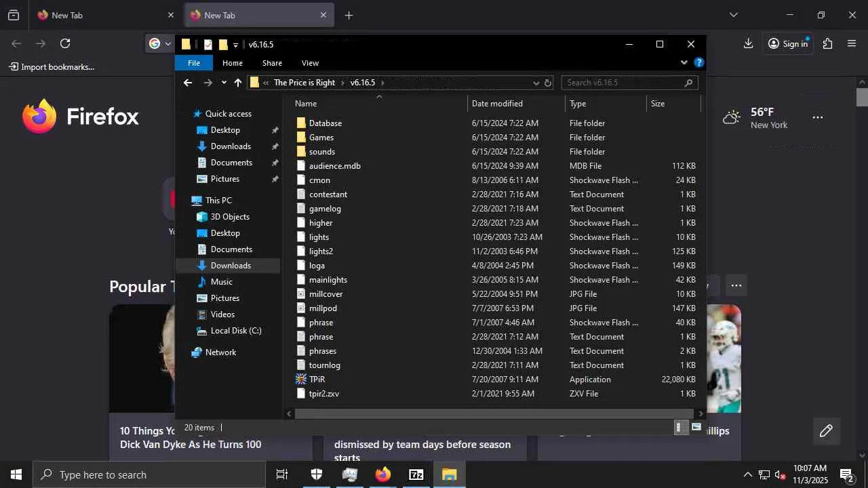
Task: Open the Home ribbon tab
Action: pos(233,63)
